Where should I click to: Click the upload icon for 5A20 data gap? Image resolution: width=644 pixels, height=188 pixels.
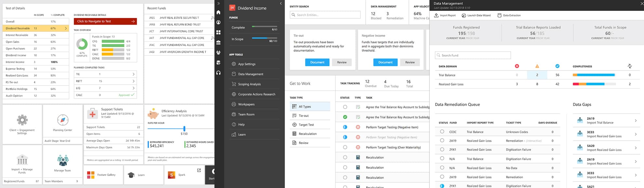tap(580, 148)
